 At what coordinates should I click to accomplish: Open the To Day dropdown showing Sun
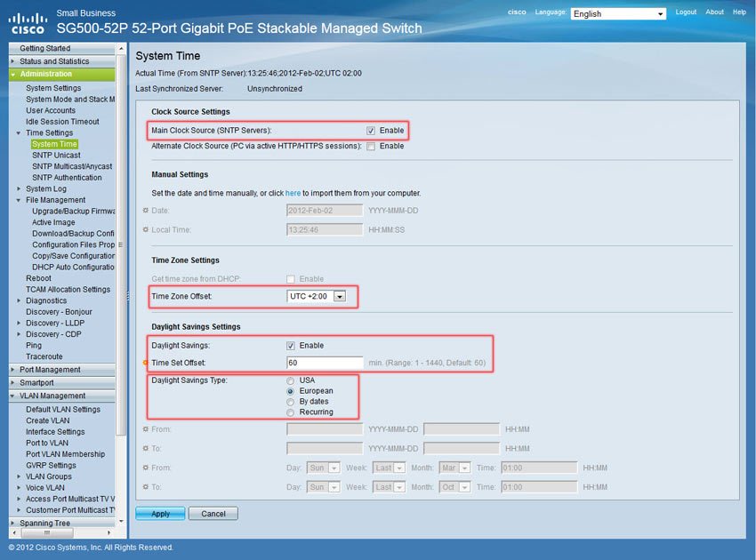coord(324,487)
